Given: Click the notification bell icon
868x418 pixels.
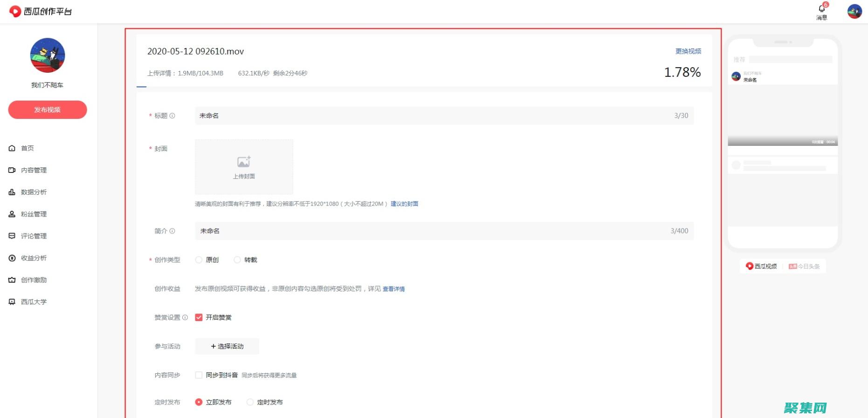Looking at the screenshot, I should [821, 9].
